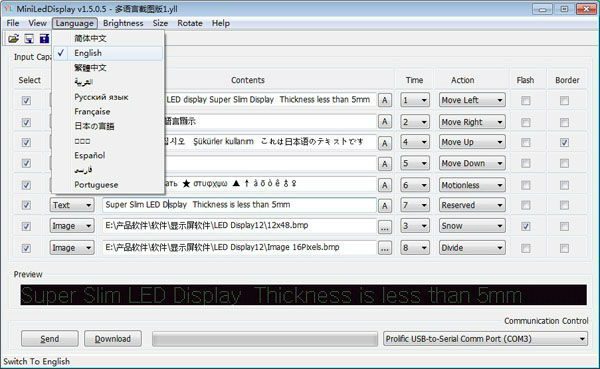Click the 12x48.bmp file path field
600x369 pixels.
[239, 225]
